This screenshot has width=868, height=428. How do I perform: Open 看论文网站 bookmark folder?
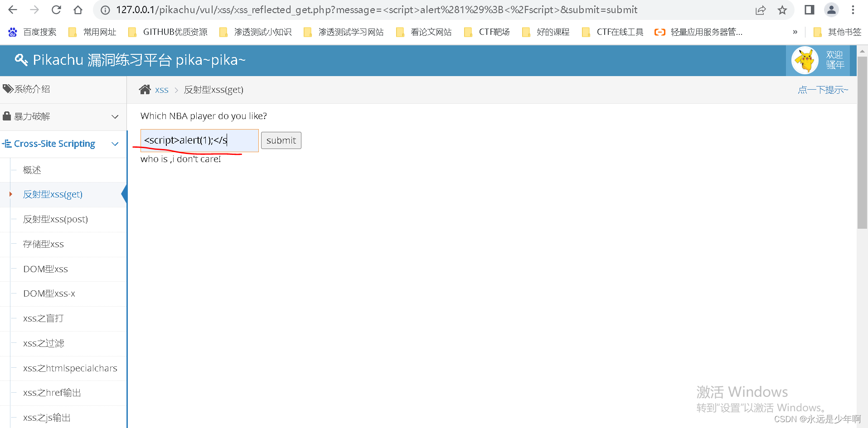[424, 32]
